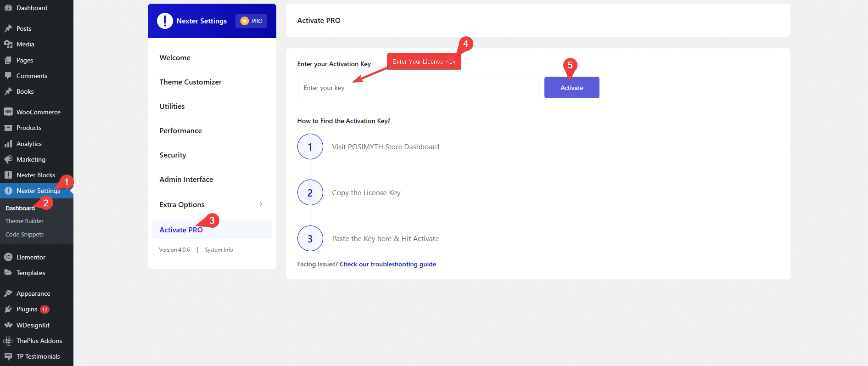868x366 pixels.
Task: Click the Pages icon in admin menu
Action: [8, 60]
